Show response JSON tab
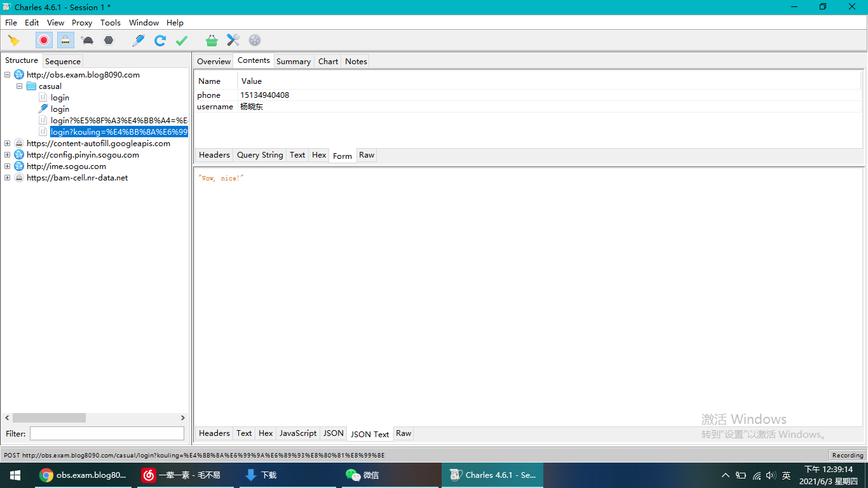 (334, 433)
